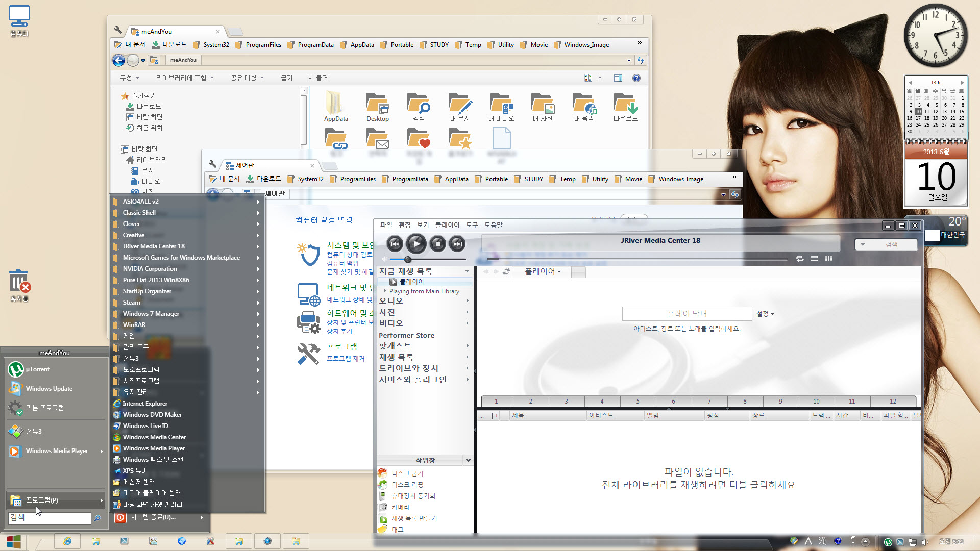Open the 내 비디오 folder icon

point(501,107)
